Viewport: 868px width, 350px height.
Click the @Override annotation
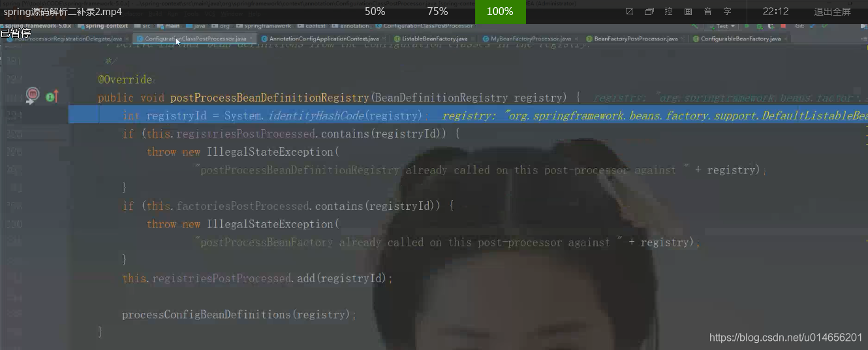[x=125, y=80]
